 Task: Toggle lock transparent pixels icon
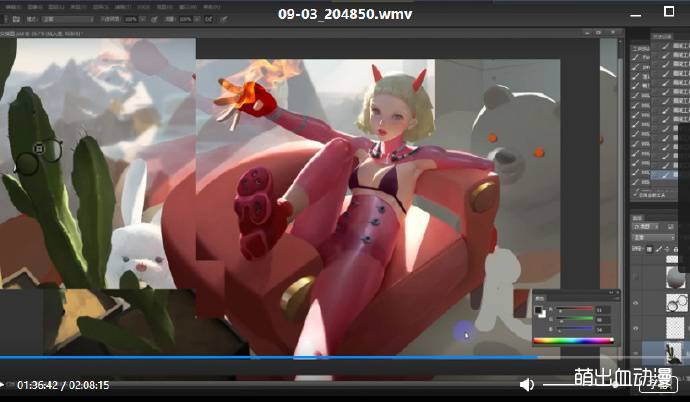pos(649,249)
